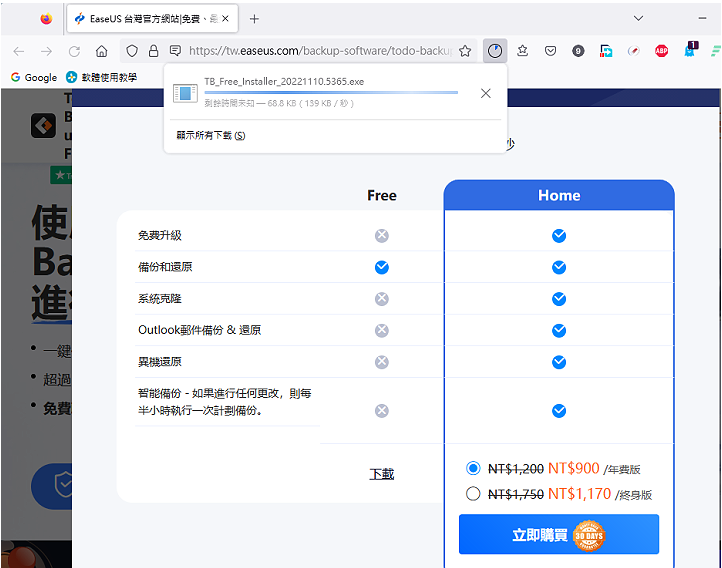Click Home column checkmark for 系統克隆
The image size is (722, 568).
click(559, 299)
